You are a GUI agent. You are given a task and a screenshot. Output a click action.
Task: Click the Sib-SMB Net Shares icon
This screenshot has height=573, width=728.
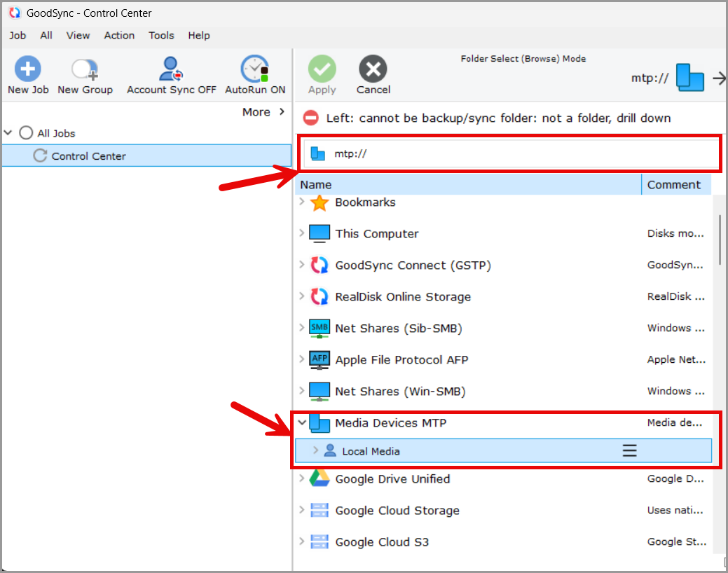[320, 329]
